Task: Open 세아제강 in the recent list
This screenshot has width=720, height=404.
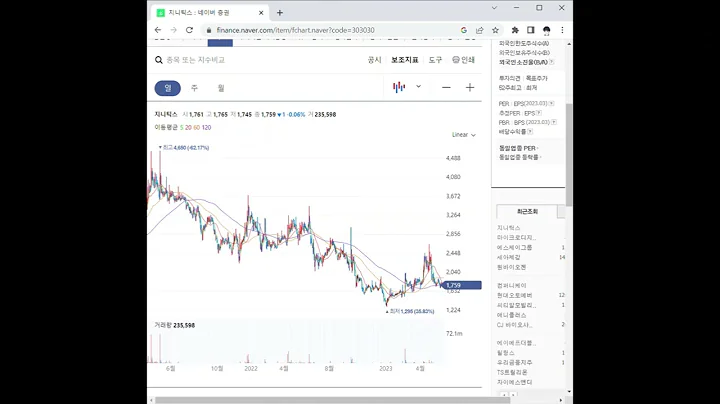Action: pyautogui.click(x=508, y=257)
